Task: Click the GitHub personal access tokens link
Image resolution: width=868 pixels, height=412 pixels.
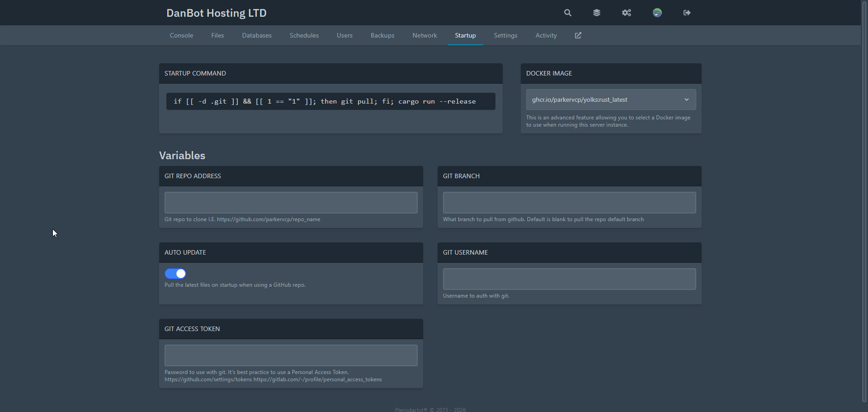Action: coord(208,379)
